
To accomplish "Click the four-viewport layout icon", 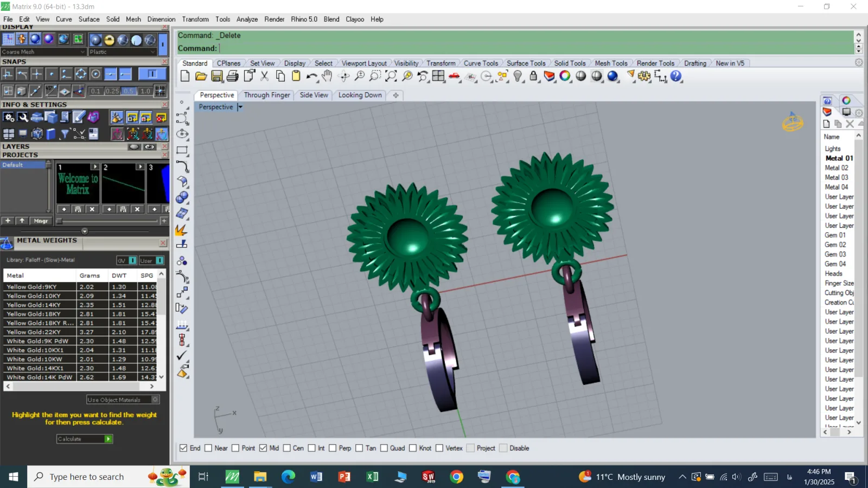I will pyautogui.click(x=438, y=76).
